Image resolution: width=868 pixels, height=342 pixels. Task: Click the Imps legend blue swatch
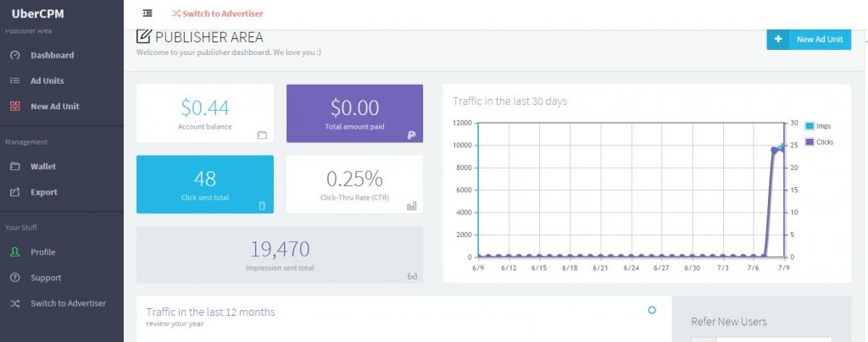pyautogui.click(x=809, y=126)
